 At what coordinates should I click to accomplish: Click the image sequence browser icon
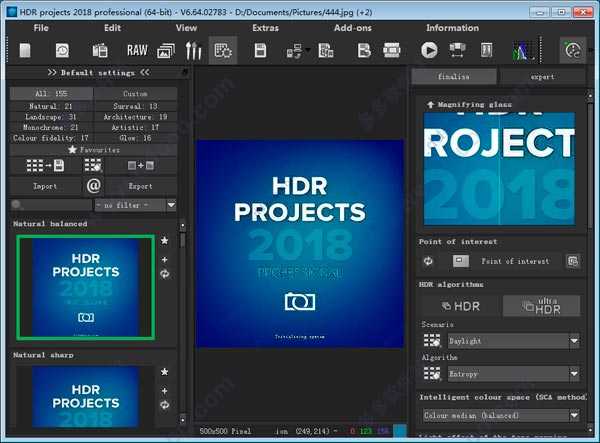[x=100, y=50]
